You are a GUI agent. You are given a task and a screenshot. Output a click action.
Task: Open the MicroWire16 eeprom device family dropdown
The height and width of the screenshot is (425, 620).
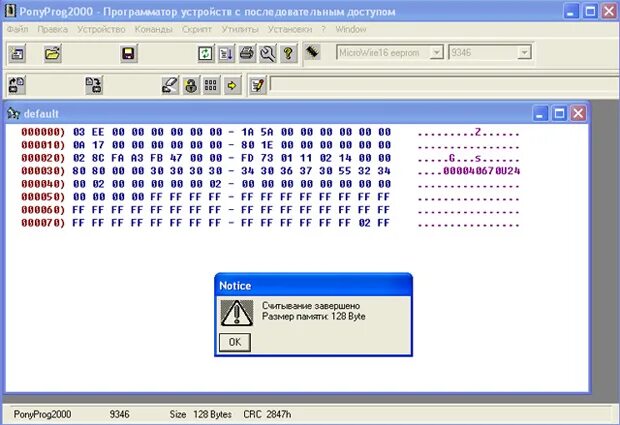coord(436,52)
